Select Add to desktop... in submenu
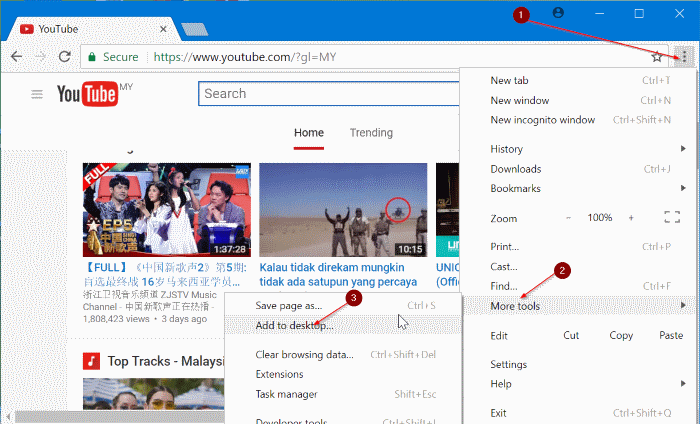The image size is (700, 424). [343, 325]
